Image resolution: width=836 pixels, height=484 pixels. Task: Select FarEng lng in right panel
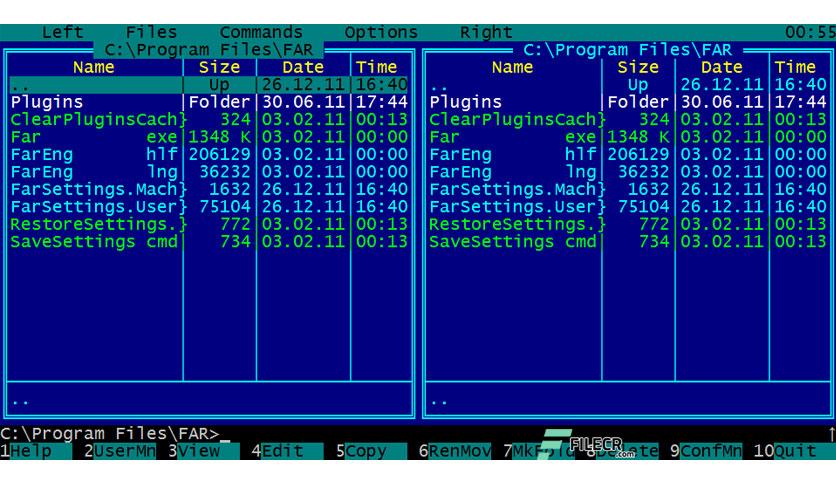[x=628, y=172]
